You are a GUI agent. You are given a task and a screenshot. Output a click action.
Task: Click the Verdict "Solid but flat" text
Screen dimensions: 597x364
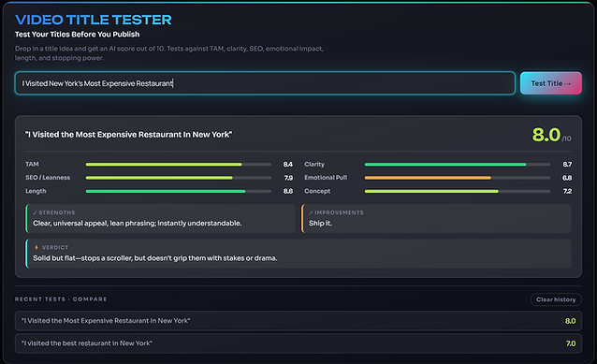pyautogui.click(x=155, y=258)
